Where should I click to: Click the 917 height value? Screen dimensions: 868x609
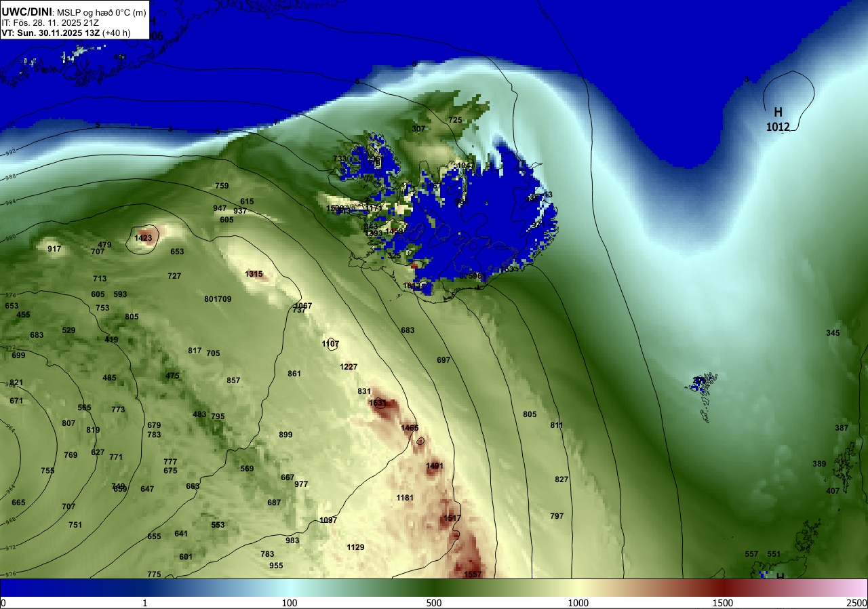pos(54,249)
